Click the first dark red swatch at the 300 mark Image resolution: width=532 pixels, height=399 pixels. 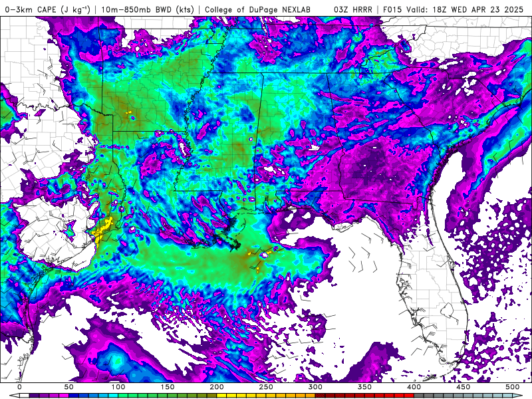[320, 396]
